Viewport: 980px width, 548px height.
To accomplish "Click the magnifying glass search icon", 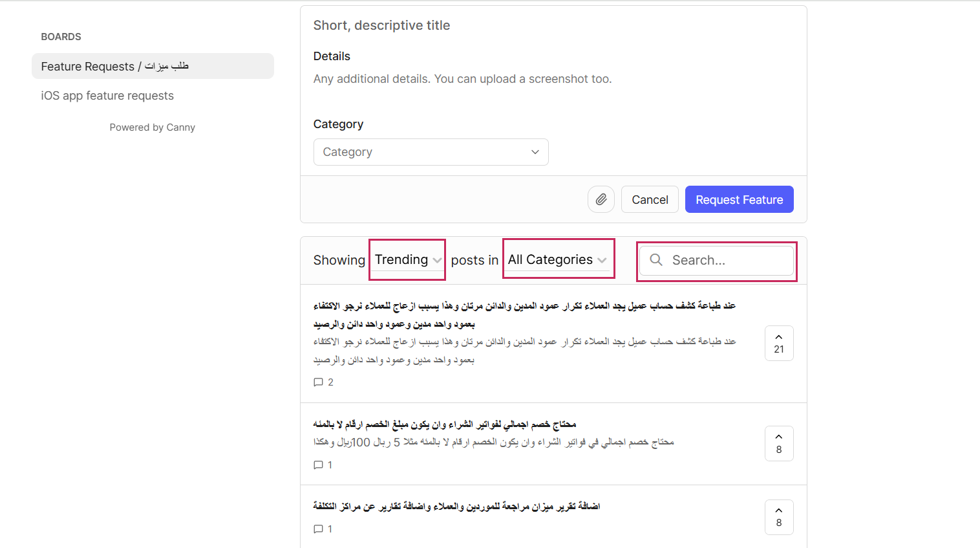I will click(655, 259).
